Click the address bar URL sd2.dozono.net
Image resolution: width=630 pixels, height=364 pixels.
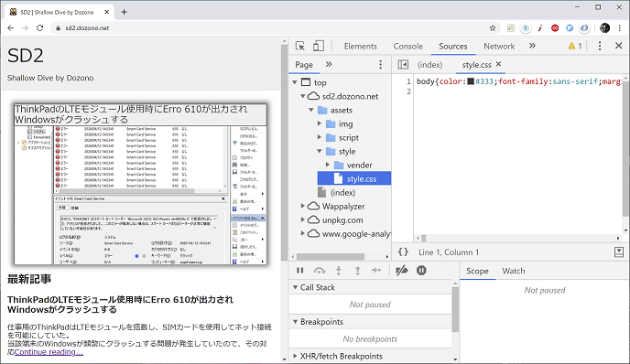coord(87,28)
